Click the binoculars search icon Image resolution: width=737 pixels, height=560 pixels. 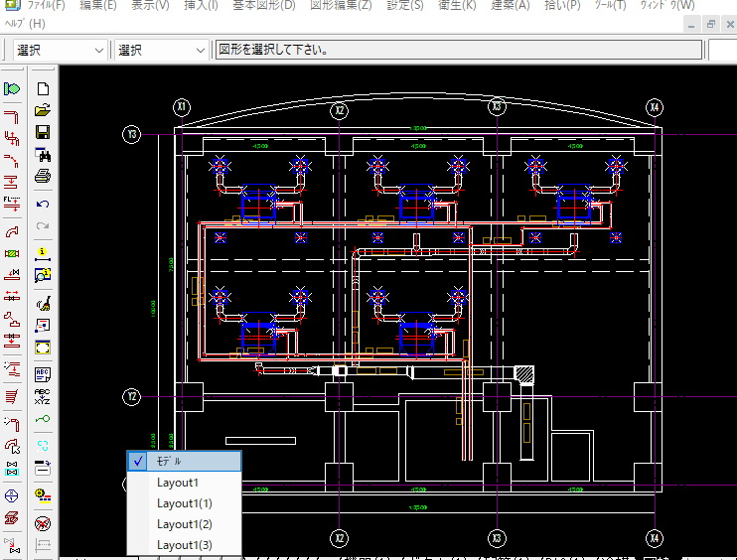pyautogui.click(x=43, y=155)
